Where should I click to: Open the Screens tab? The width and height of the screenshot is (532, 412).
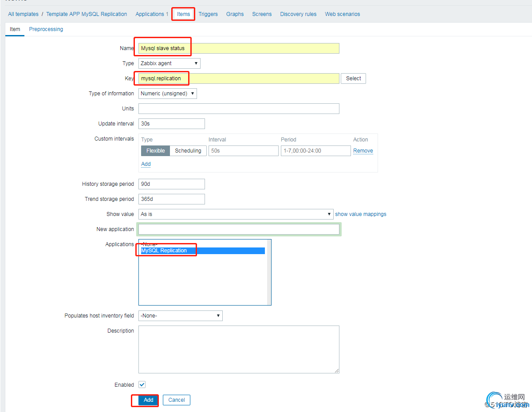pos(262,14)
